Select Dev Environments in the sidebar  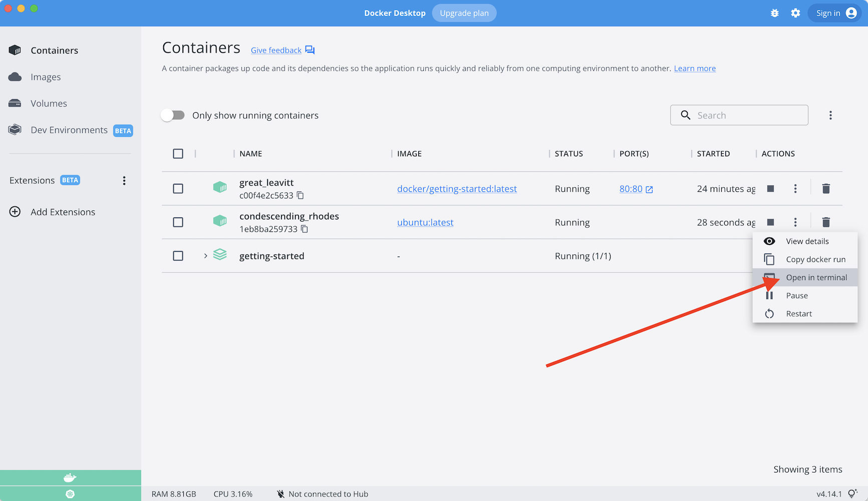pos(69,130)
